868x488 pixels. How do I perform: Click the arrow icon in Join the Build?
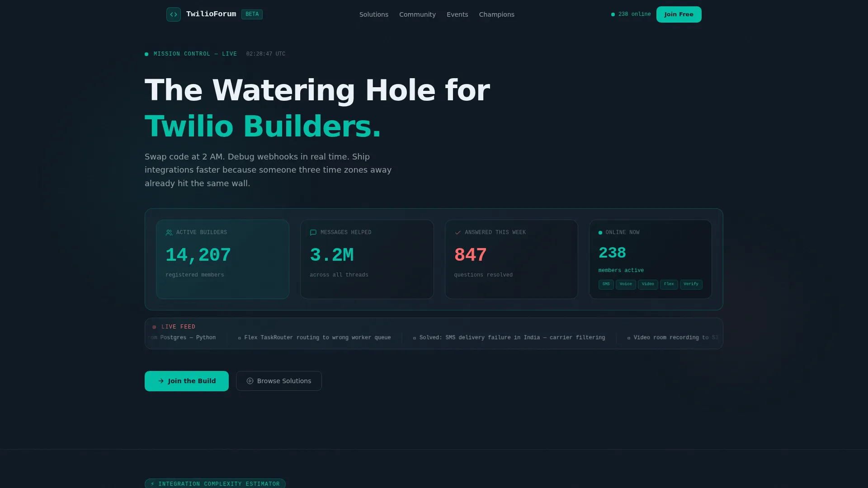pos(161,381)
